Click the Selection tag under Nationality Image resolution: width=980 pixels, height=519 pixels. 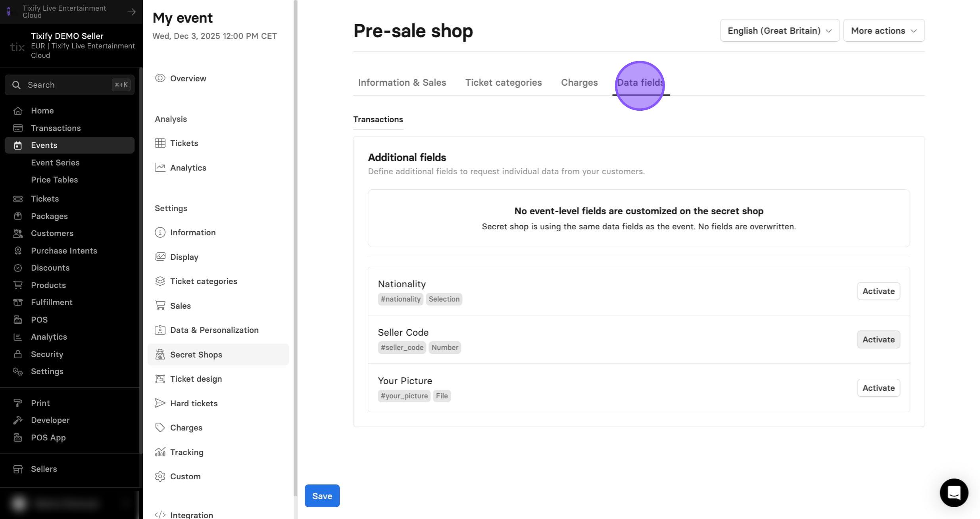(444, 299)
